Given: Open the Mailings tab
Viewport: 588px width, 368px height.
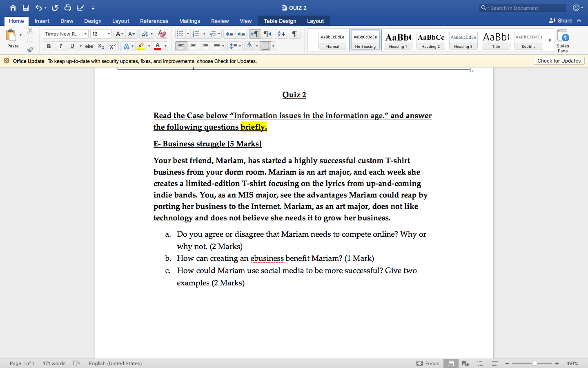Looking at the screenshot, I should pos(190,21).
